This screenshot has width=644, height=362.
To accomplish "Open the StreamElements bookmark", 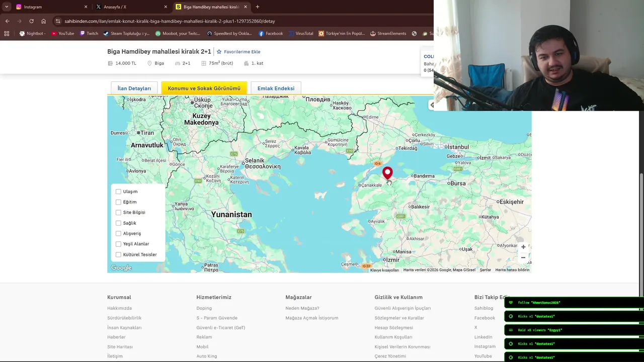I will [388, 34].
